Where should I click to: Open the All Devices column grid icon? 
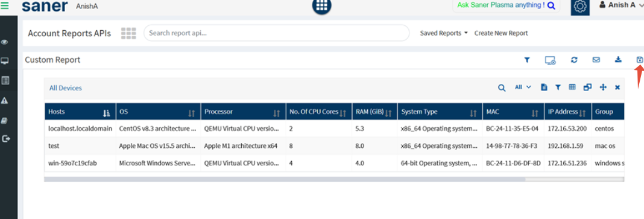click(572, 87)
